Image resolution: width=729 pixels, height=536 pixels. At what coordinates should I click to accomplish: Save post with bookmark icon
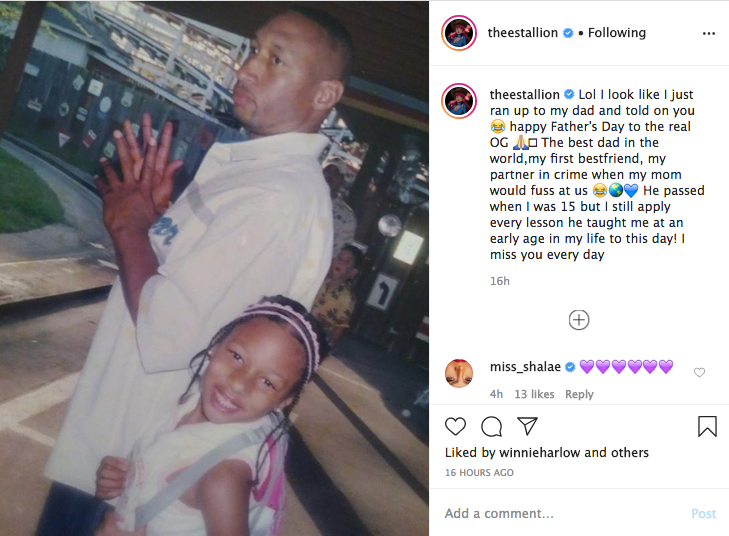pos(707,426)
